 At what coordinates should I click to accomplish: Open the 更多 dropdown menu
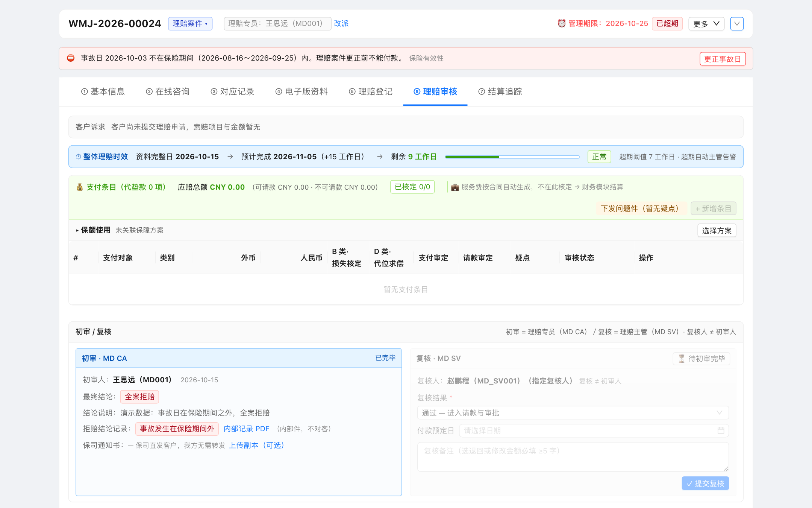pos(706,24)
